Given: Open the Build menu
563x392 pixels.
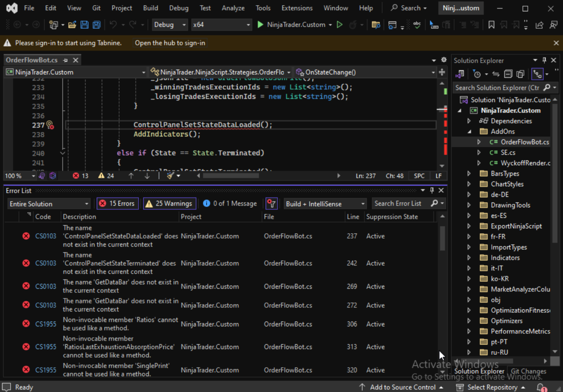Looking at the screenshot, I should pos(150,8).
